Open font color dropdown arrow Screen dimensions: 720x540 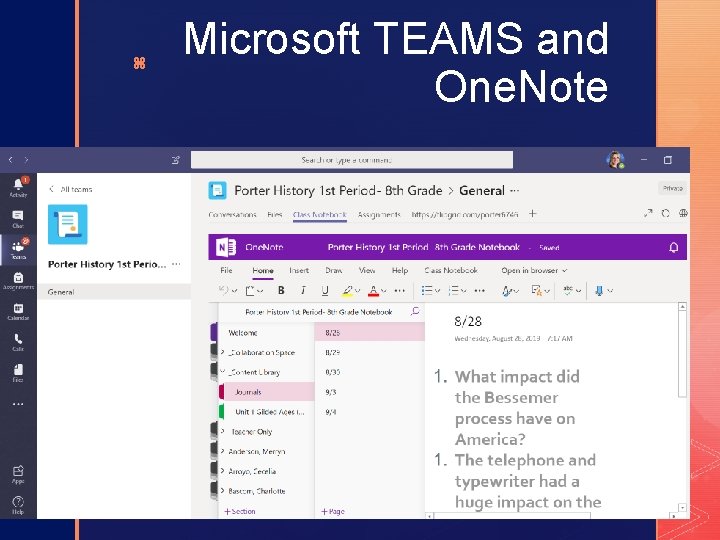384,291
